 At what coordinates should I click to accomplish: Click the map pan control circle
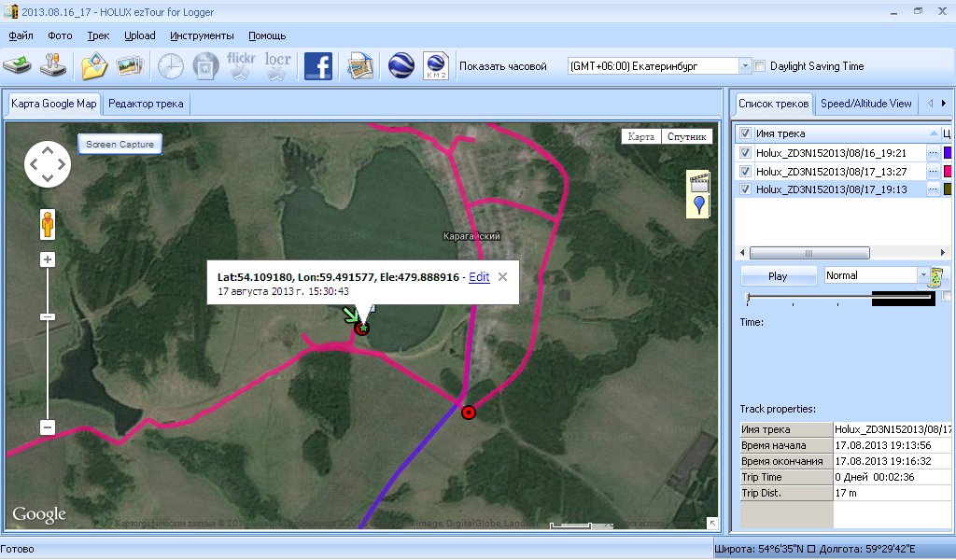click(48, 164)
